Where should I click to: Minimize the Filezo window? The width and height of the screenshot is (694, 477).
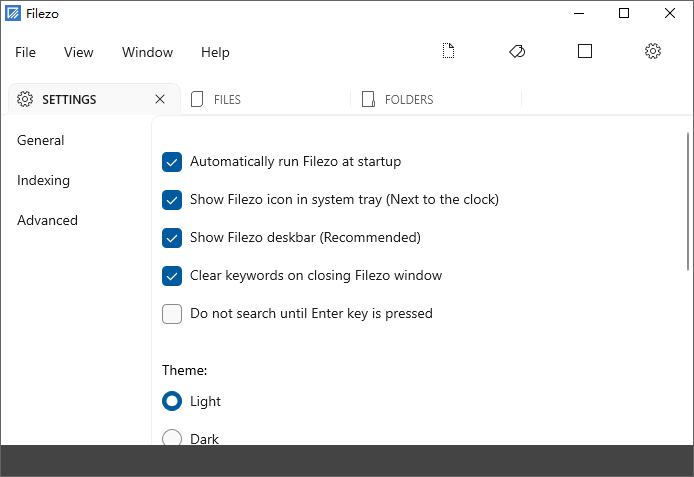coord(579,13)
